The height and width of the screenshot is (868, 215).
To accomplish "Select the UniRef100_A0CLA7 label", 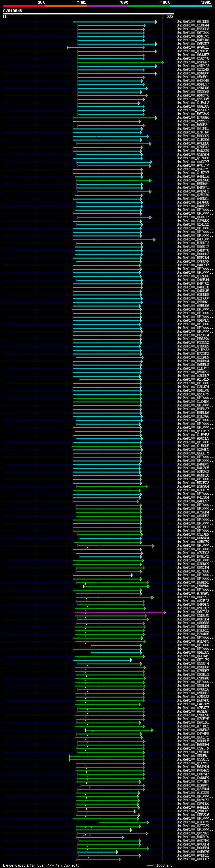I will [x=193, y=860].
